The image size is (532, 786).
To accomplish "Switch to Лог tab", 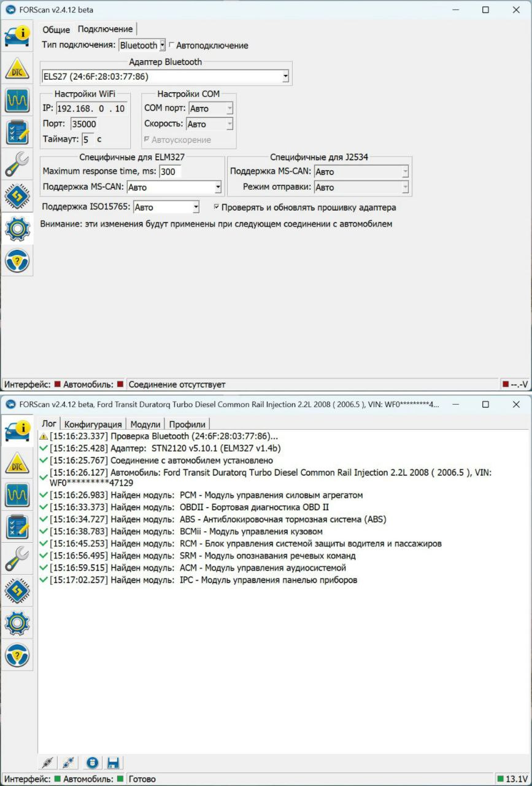I will [49, 424].
